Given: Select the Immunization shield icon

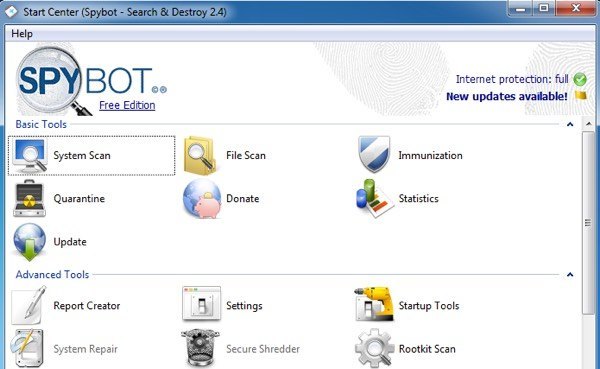Looking at the screenshot, I should (x=374, y=155).
